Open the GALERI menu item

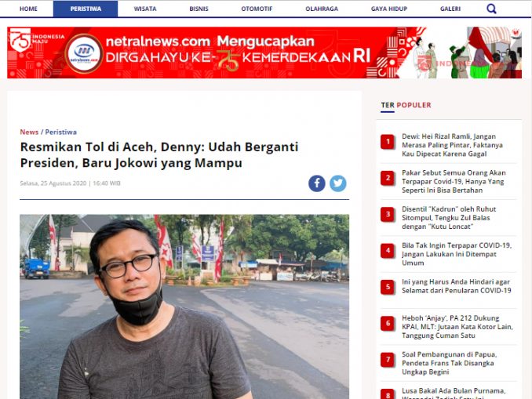click(450, 9)
